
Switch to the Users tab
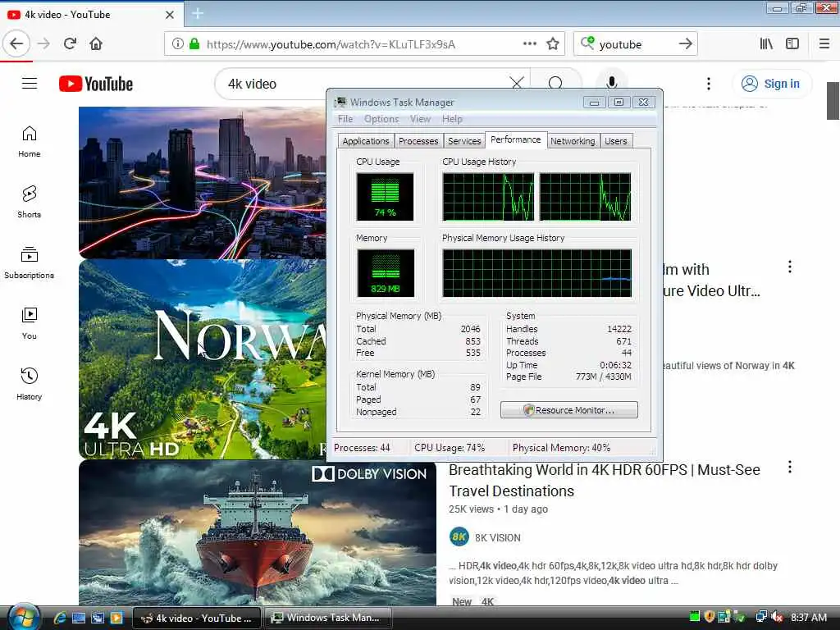(616, 141)
